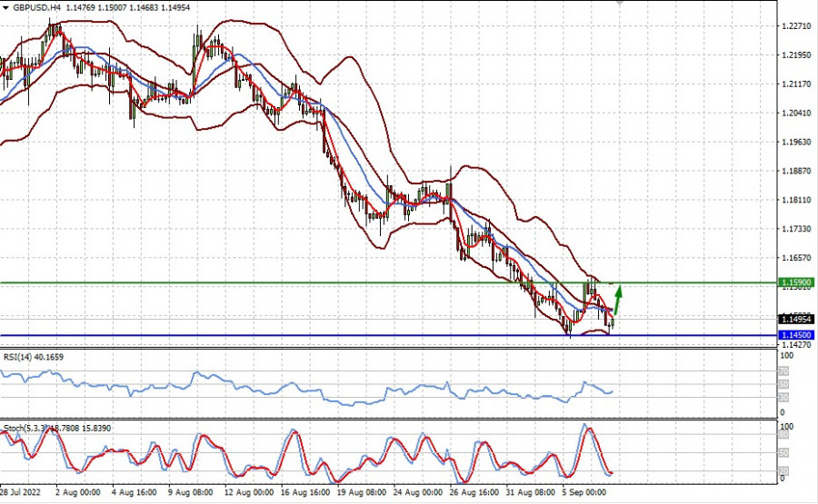Image resolution: width=818 pixels, height=504 pixels.
Task: Click the black 1.14954 current price tag
Action: coord(796,319)
